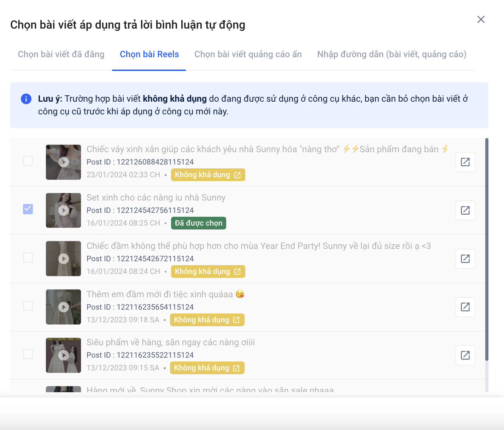Open external link for 'Thêm em đầm mới' post
This screenshot has width=504, height=430.
tap(465, 307)
